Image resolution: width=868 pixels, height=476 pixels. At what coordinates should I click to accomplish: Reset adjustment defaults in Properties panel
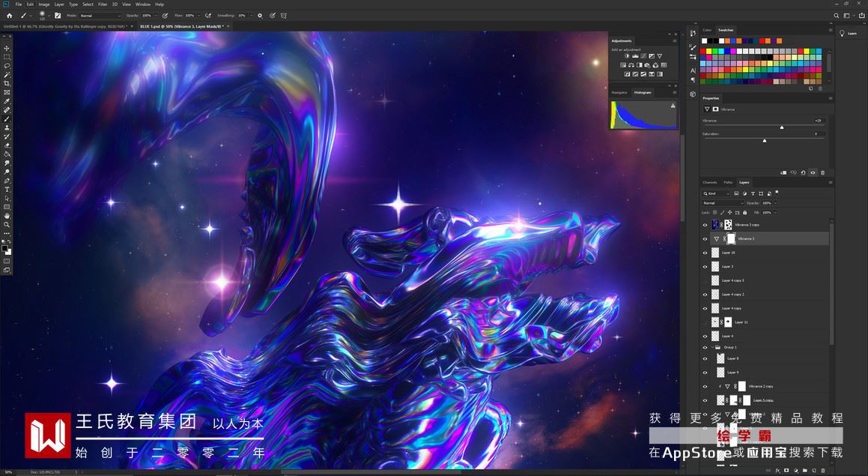click(803, 172)
